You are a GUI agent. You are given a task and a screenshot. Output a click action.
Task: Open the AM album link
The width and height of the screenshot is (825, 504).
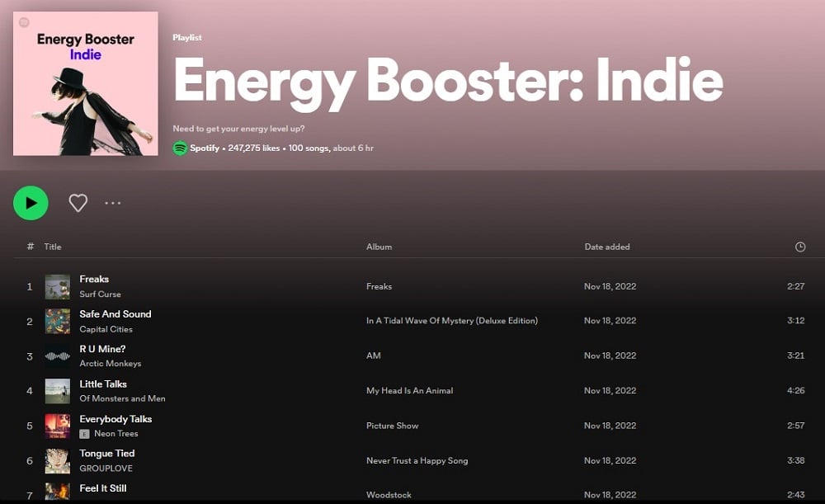pos(374,356)
